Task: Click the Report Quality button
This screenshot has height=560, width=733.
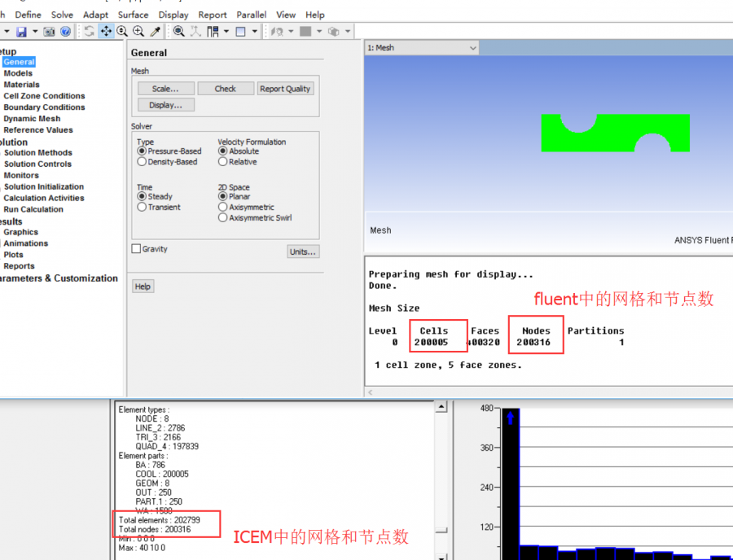Action: pos(285,89)
